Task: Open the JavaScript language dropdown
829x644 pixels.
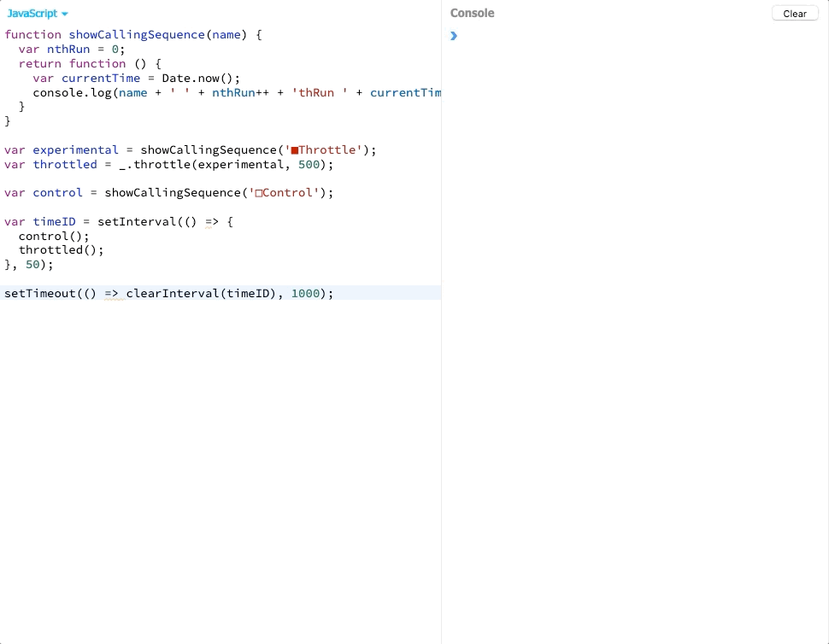Action: point(37,14)
